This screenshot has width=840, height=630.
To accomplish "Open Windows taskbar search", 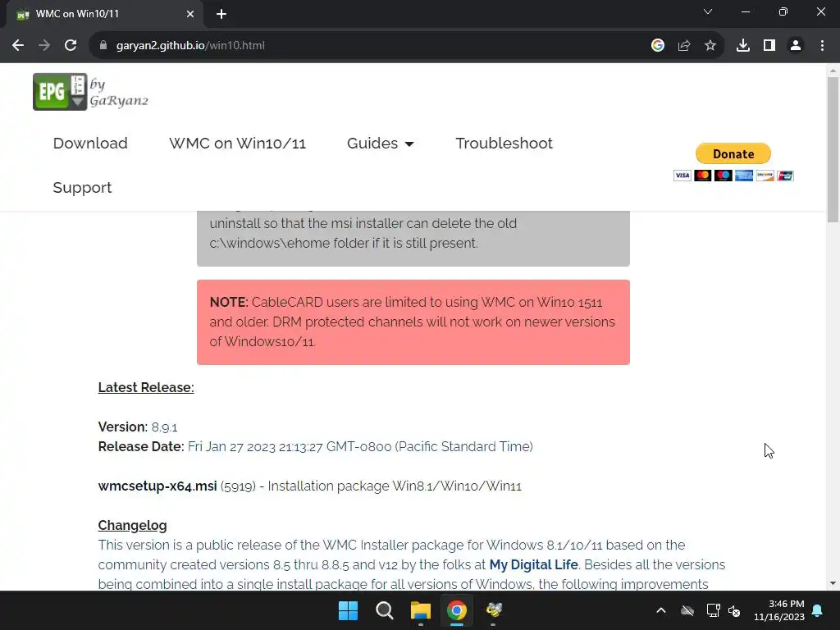I will [385, 610].
